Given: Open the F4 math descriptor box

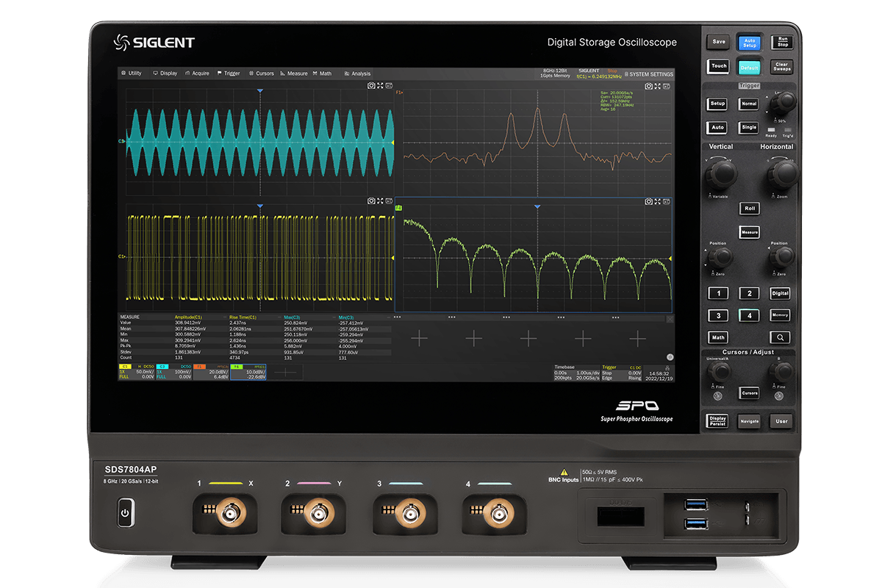Looking at the screenshot, I should (248, 371).
